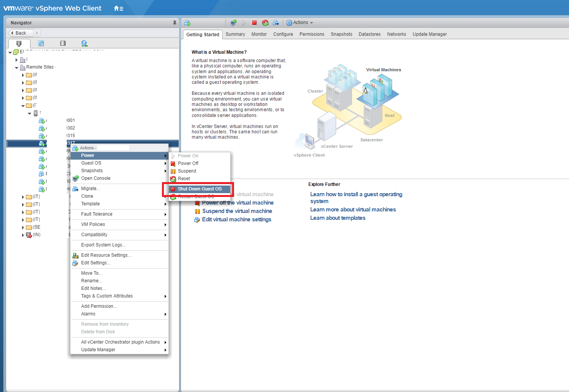The height and width of the screenshot is (392, 569).
Task: Open the Actions dropdown in the toolbar
Action: (x=300, y=23)
